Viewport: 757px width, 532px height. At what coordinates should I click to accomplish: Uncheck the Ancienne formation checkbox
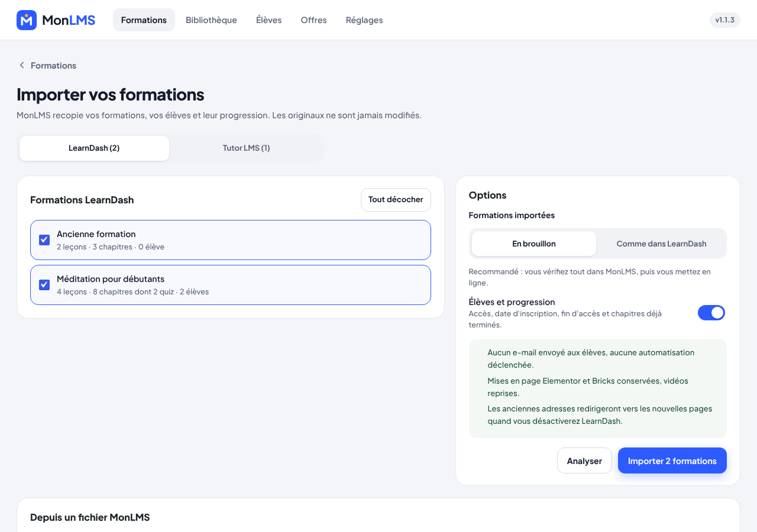pos(44,239)
